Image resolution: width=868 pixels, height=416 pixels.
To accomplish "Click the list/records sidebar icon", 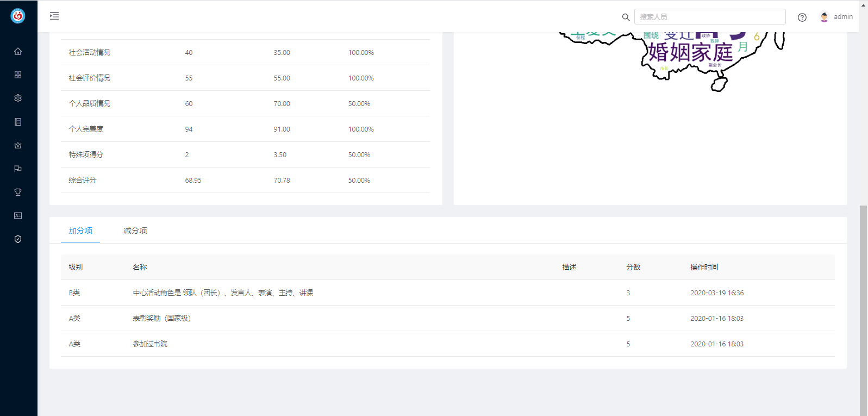I will (18, 122).
